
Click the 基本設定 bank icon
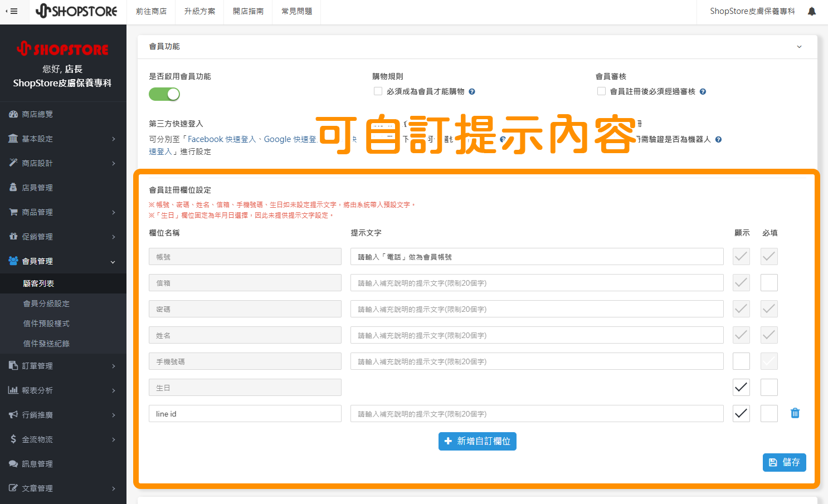click(13, 139)
